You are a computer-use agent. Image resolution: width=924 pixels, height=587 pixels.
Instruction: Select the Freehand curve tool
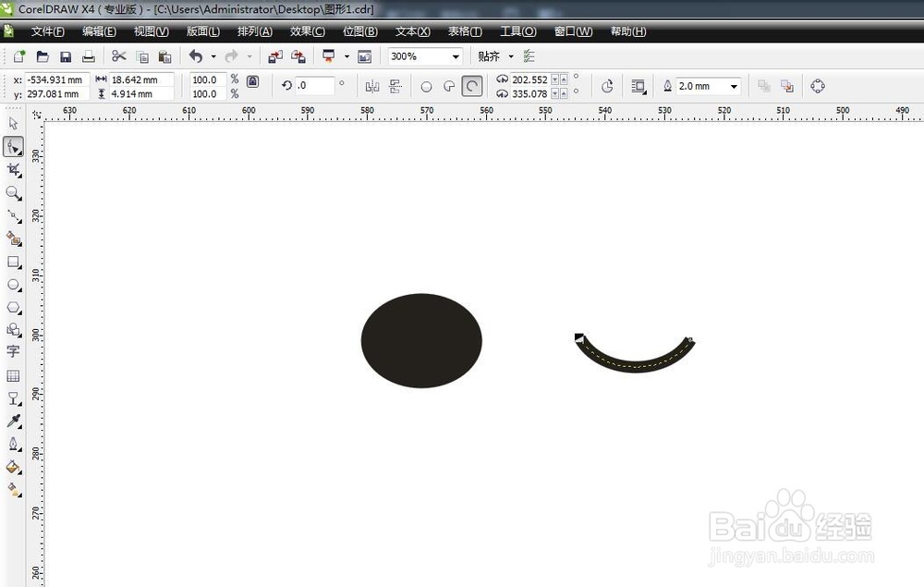(x=14, y=216)
